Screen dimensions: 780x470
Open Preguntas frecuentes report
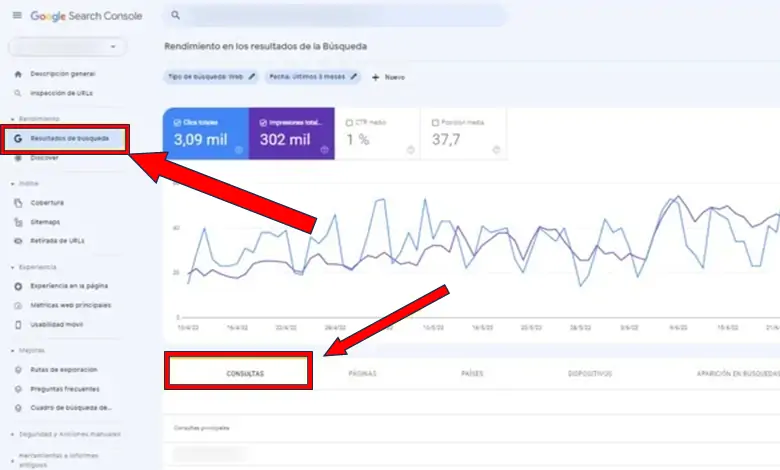(65, 389)
